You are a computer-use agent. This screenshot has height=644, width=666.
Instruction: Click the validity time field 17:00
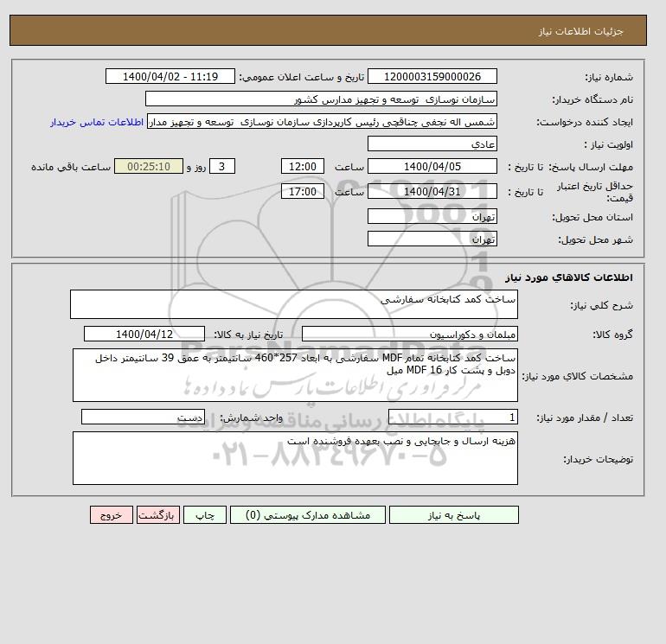click(x=303, y=191)
